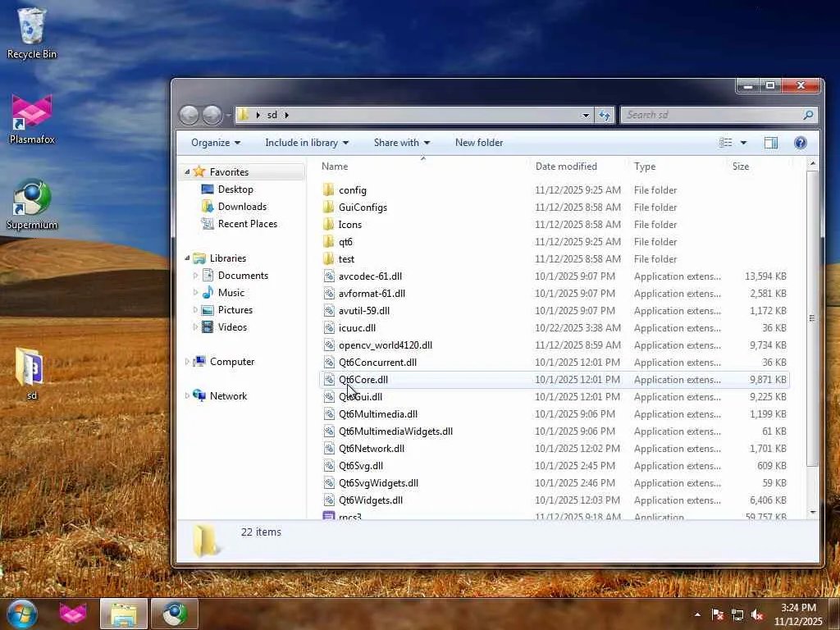Select the icuuc.dll file
The width and height of the screenshot is (840, 630).
555,328
